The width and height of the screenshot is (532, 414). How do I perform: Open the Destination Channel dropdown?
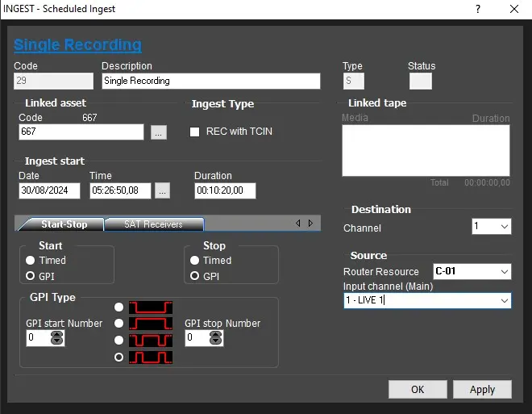(x=492, y=227)
